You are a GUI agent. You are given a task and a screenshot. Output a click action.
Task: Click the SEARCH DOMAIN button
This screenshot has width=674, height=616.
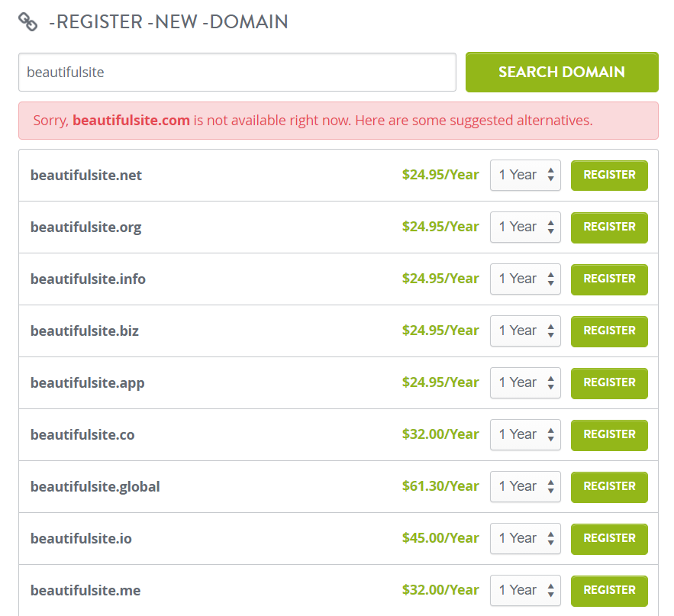click(562, 73)
